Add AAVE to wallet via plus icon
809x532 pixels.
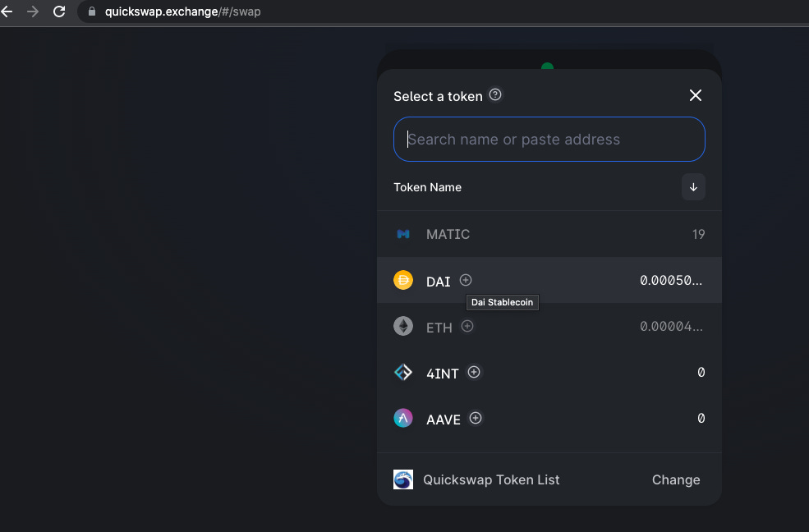476,418
